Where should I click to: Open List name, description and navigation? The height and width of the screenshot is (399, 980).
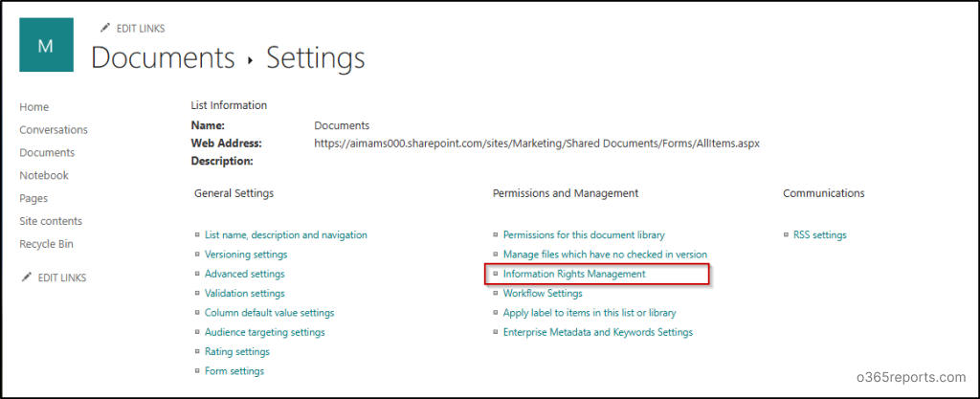coord(285,235)
